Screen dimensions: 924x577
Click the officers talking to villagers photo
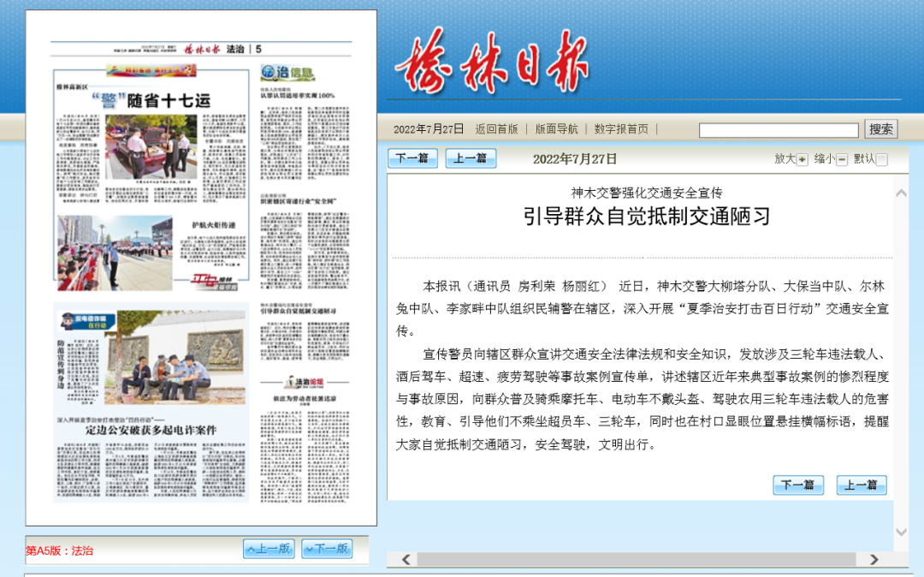pos(175,357)
